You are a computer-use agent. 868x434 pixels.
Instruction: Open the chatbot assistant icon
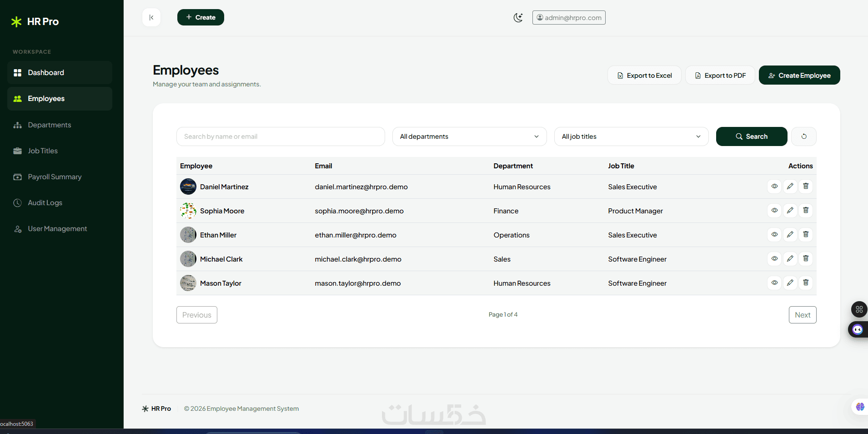858,329
